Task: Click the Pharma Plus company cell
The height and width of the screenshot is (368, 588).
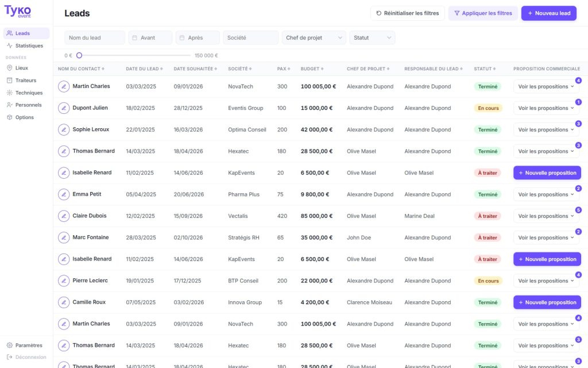Action: pyautogui.click(x=243, y=194)
